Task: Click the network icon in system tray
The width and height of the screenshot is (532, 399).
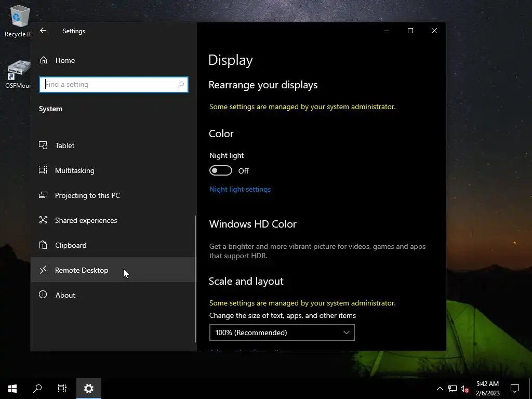Action: [453, 389]
